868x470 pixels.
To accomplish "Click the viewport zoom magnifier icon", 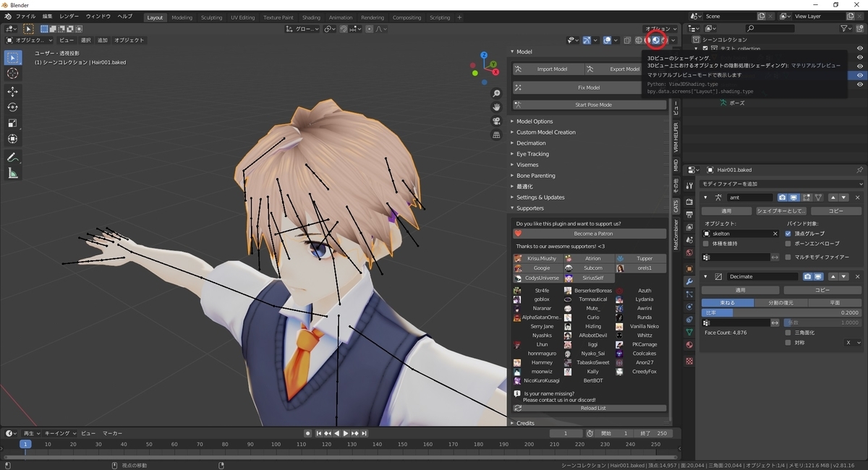I will pyautogui.click(x=496, y=94).
